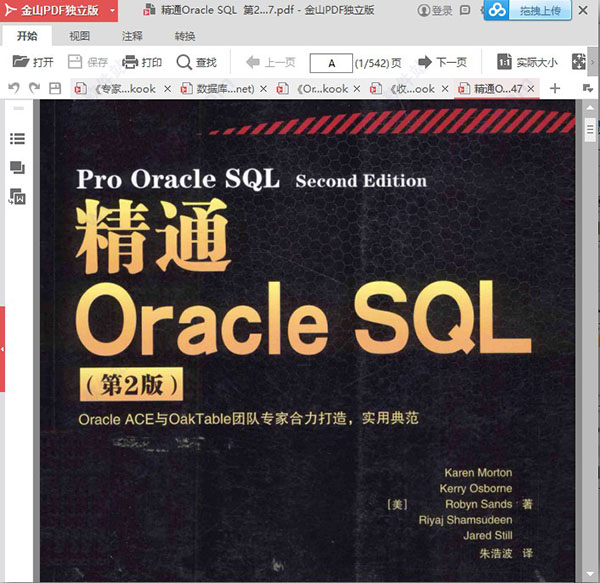The image size is (600, 583).
Task: Expand the red side panel handle
Action: click(2, 349)
